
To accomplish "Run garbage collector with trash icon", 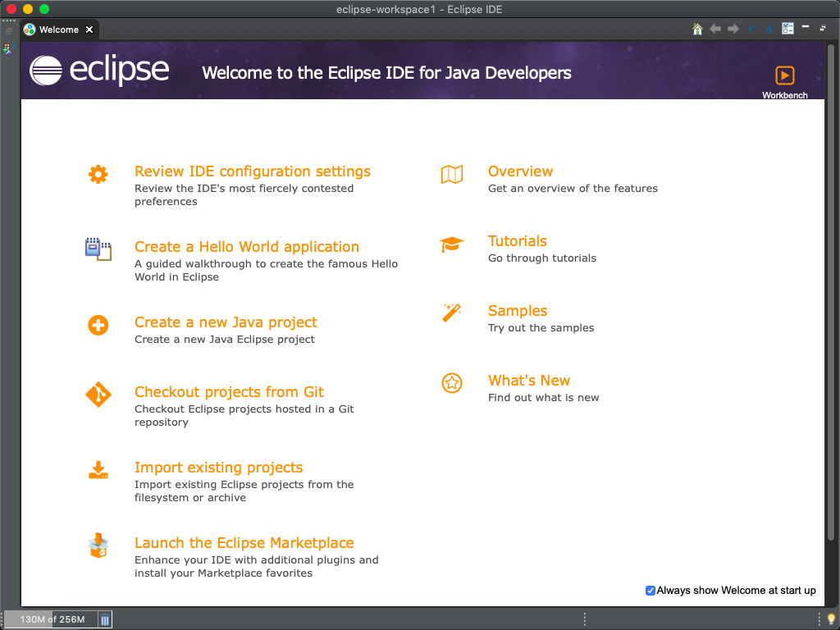I will [x=105, y=620].
